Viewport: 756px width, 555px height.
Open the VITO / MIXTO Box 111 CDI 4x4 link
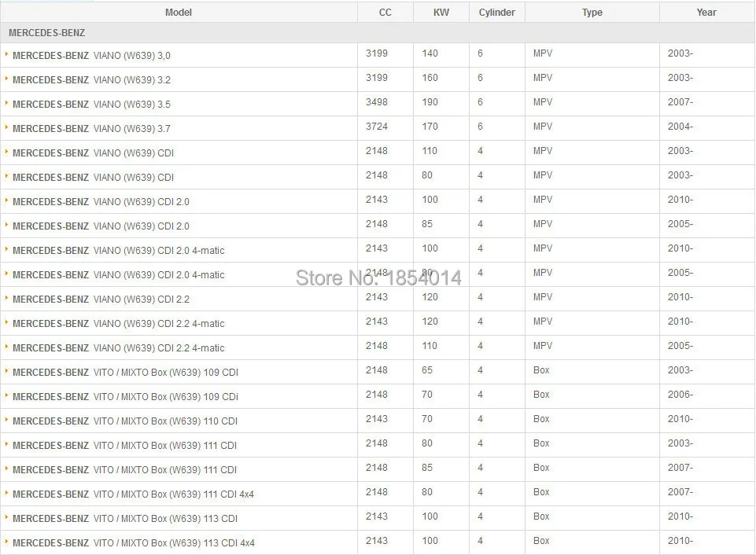point(133,494)
